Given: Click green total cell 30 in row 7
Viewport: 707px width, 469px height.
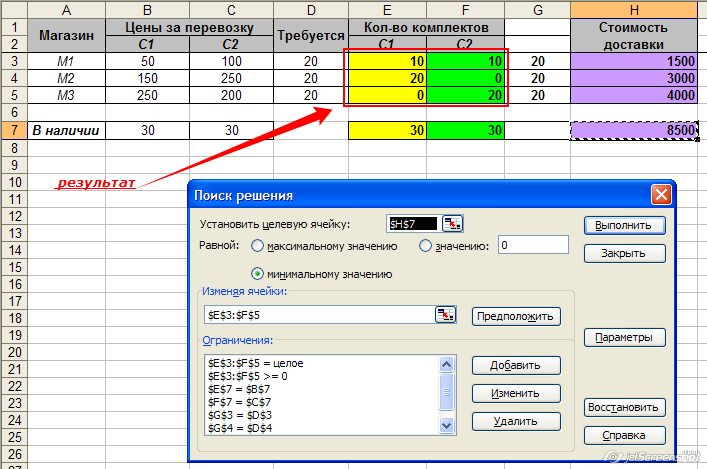Looking at the screenshot, I should tap(465, 130).
